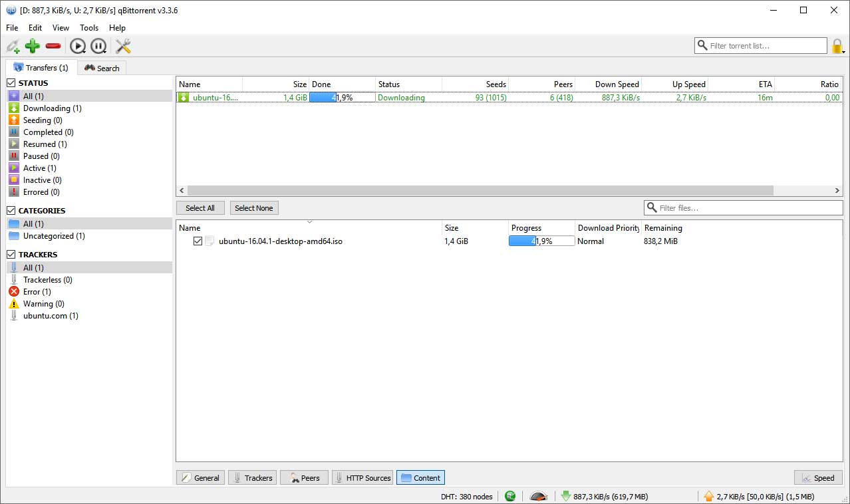Toggle the STATUS section checkbox
Screen dimensions: 850x504
click(11, 83)
